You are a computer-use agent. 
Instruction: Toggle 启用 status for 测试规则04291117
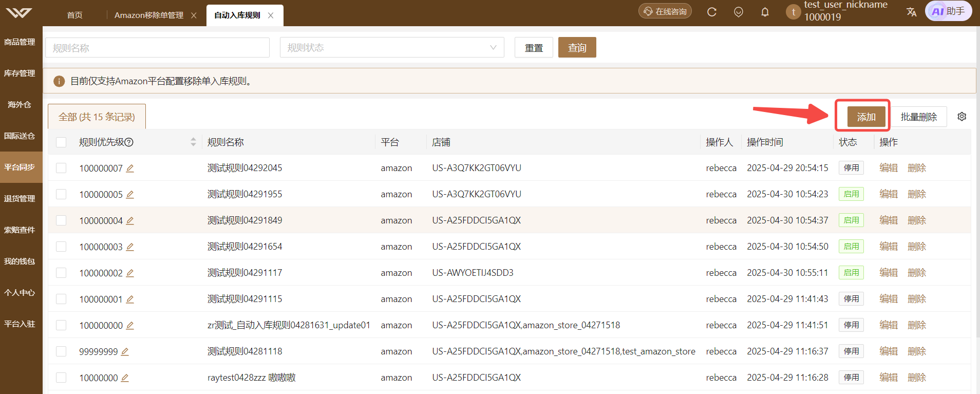(851, 273)
